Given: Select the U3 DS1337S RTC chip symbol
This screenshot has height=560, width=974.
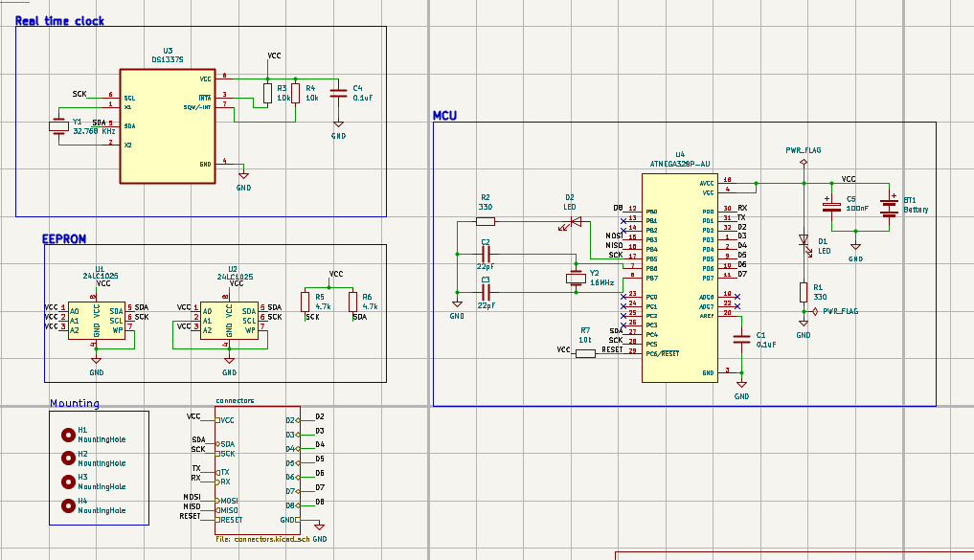Looking at the screenshot, I should tap(168, 126).
